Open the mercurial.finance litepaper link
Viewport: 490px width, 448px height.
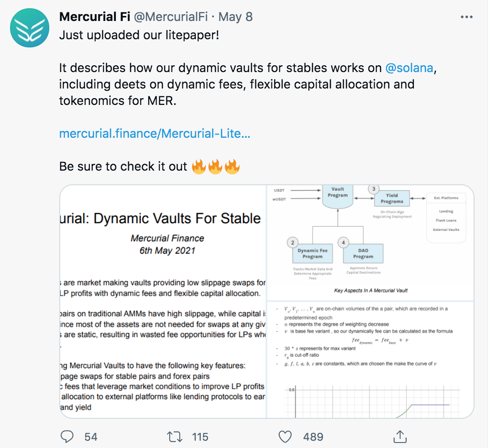tap(155, 134)
